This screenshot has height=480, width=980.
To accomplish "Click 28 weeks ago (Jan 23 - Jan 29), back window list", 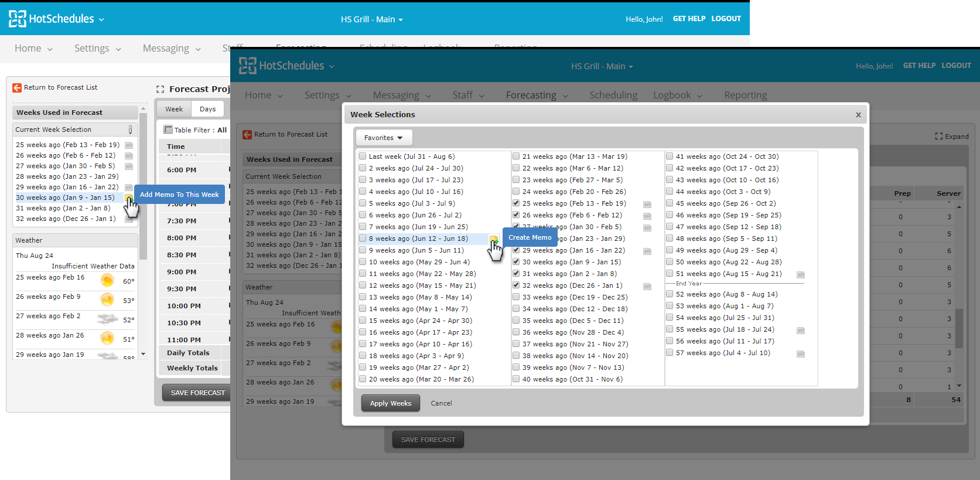I will pyautogui.click(x=67, y=177).
